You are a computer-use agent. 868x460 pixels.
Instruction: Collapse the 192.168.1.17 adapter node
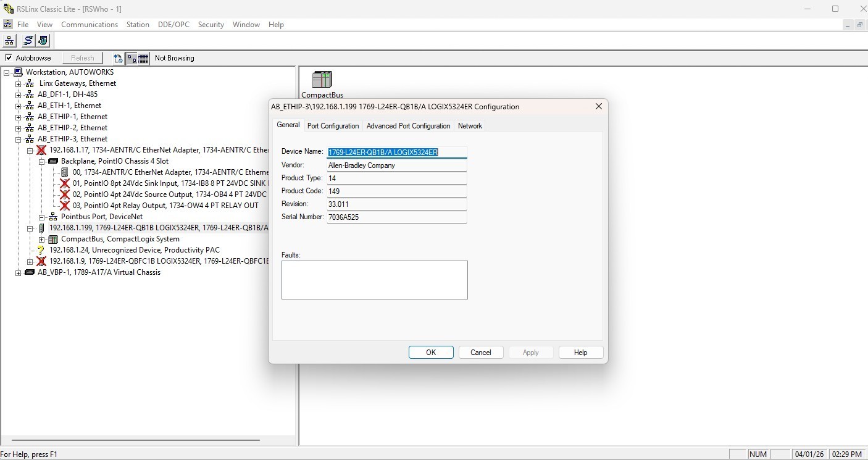pyautogui.click(x=30, y=150)
